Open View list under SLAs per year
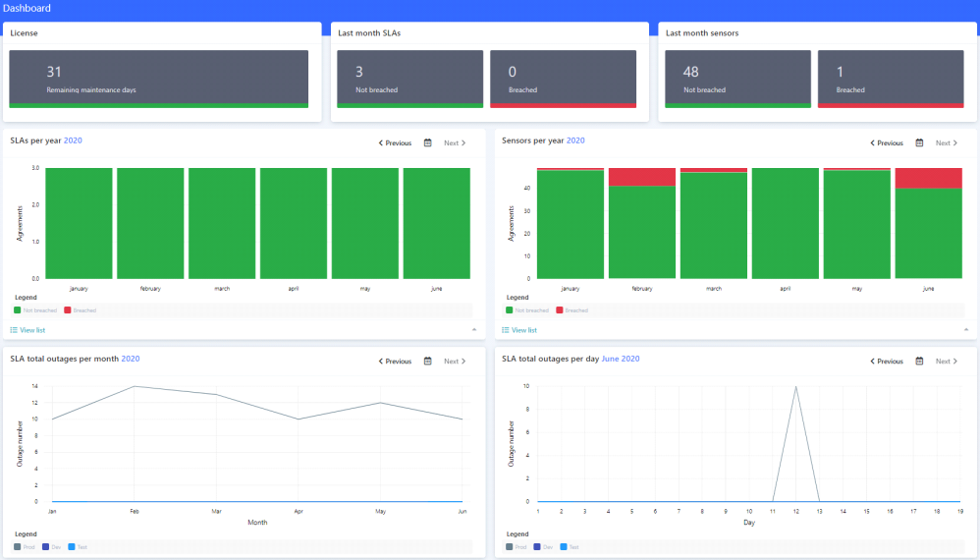980x560 pixels. [x=28, y=330]
